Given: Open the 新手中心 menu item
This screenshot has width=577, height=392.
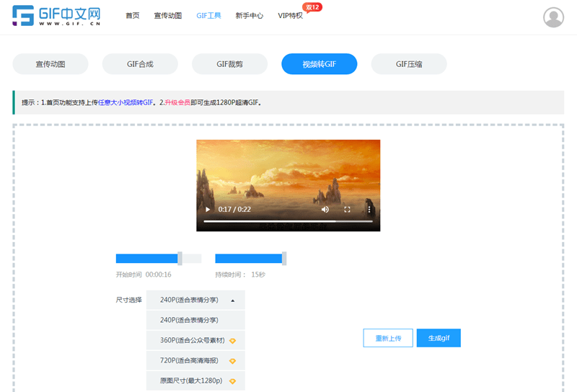Looking at the screenshot, I should tap(249, 15).
